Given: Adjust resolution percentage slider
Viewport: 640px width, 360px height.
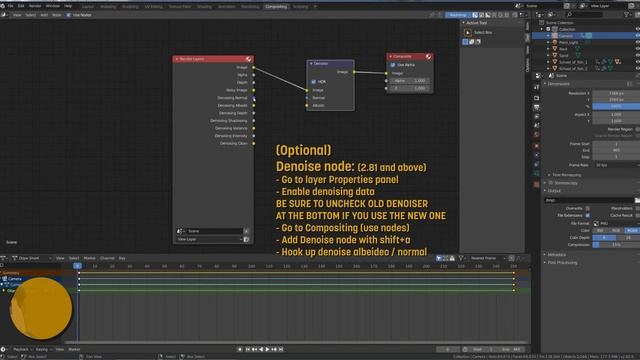Looking at the screenshot, I should click(616, 107).
